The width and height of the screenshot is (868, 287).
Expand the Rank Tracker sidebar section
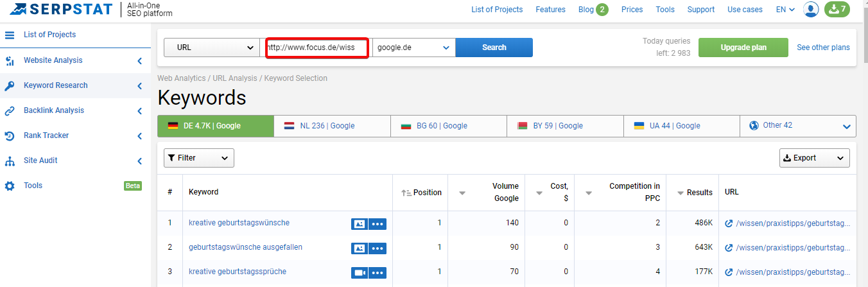pos(139,136)
